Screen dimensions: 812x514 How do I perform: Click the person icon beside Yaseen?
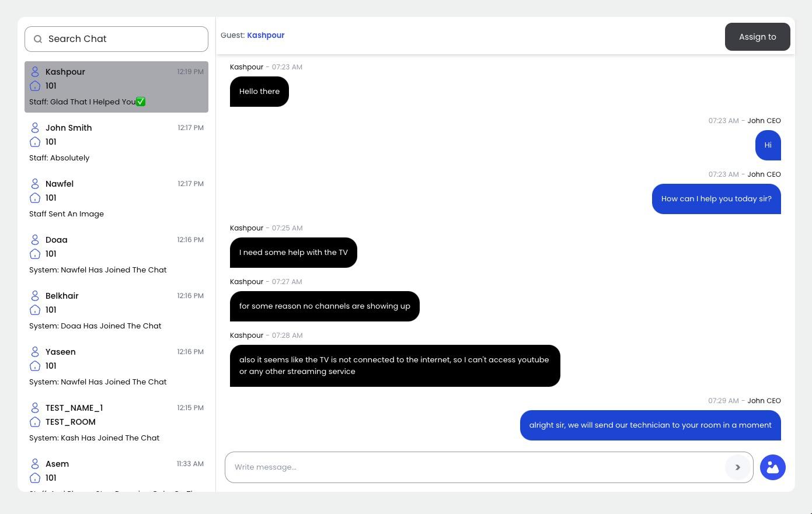pos(35,352)
